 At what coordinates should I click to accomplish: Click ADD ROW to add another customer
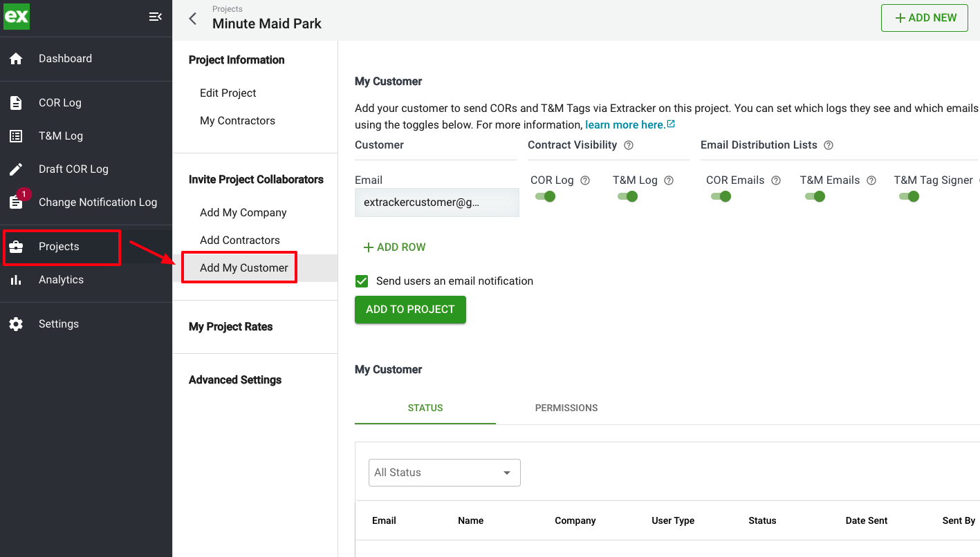pyautogui.click(x=395, y=247)
